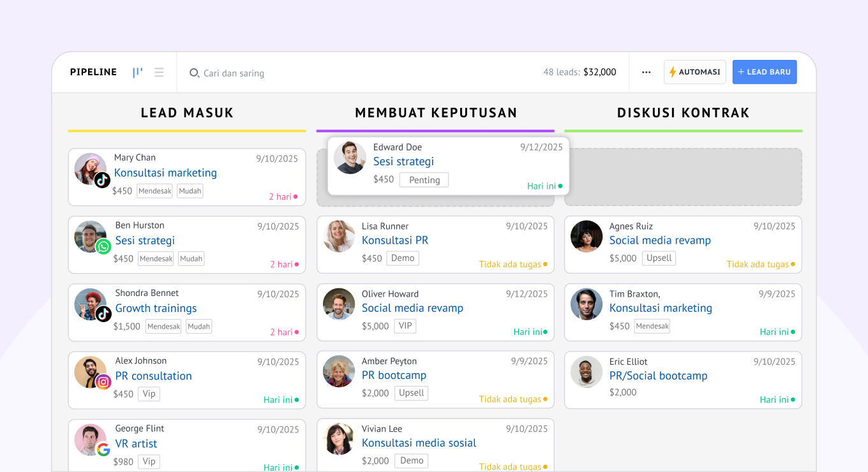Click the Penting tag on Edward Doe's card
The width and height of the screenshot is (868, 472).
tap(424, 180)
